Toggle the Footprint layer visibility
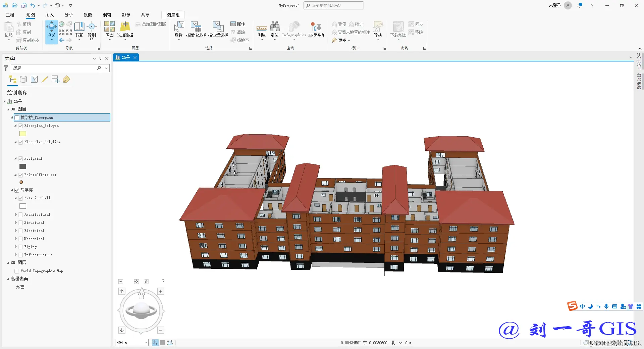The image size is (644, 349). (20, 159)
